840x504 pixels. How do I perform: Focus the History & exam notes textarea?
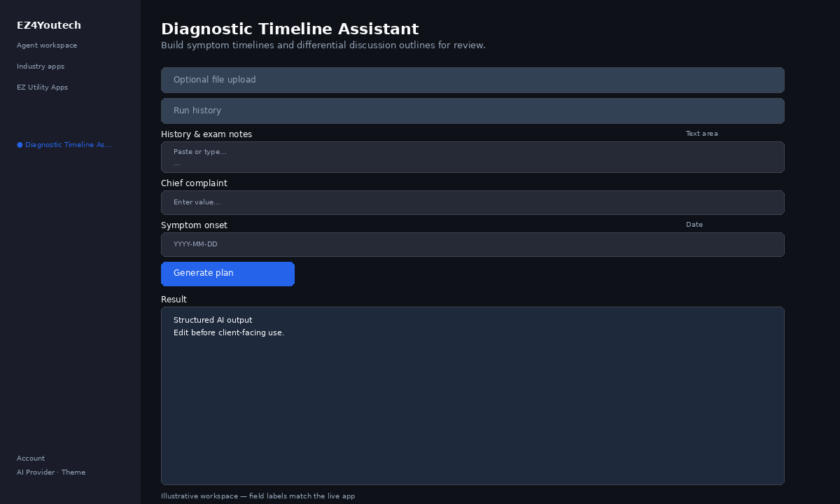(x=472, y=157)
